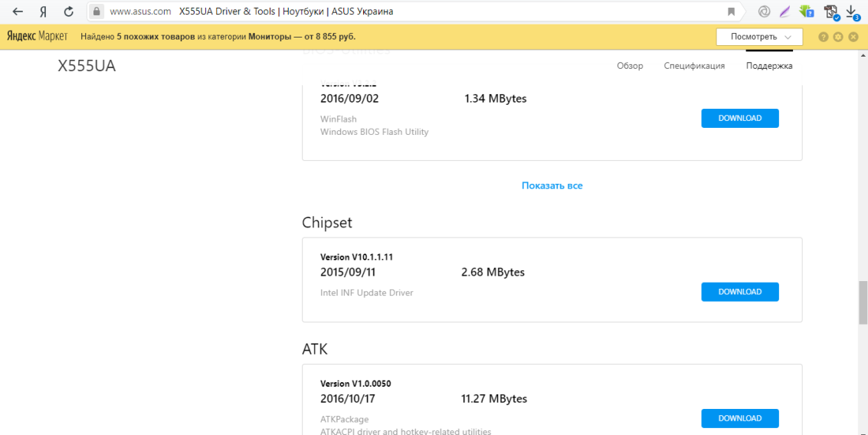Open the Yandex home button

pyautogui.click(x=43, y=11)
